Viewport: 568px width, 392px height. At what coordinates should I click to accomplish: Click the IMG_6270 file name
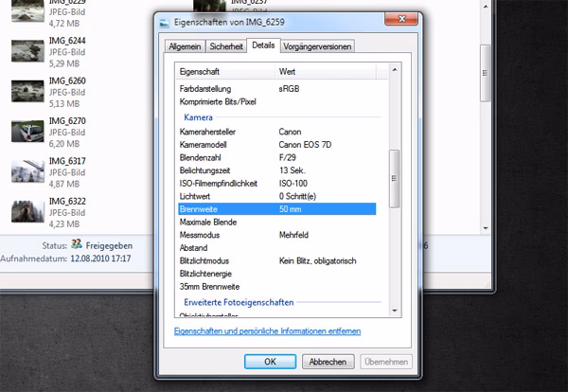[x=67, y=121]
